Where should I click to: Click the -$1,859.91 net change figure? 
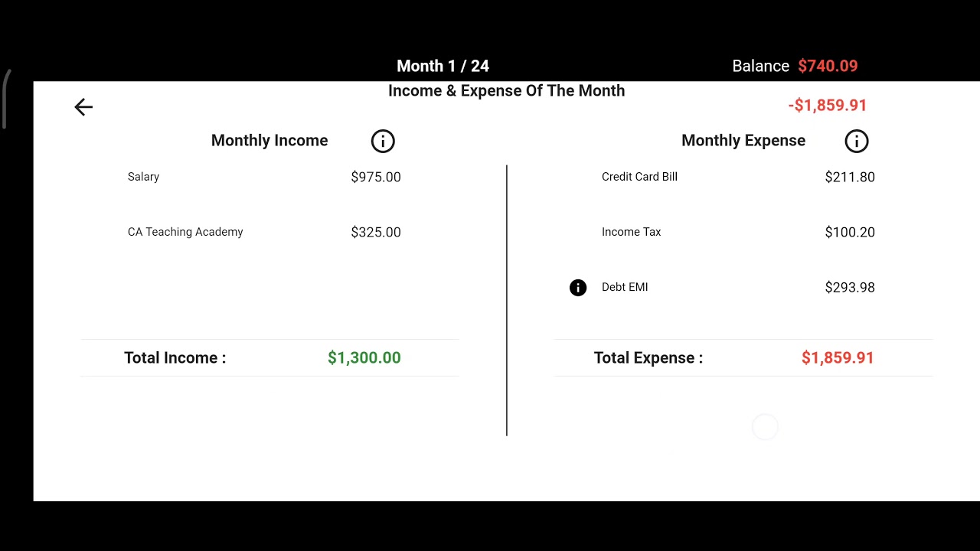[x=828, y=105]
